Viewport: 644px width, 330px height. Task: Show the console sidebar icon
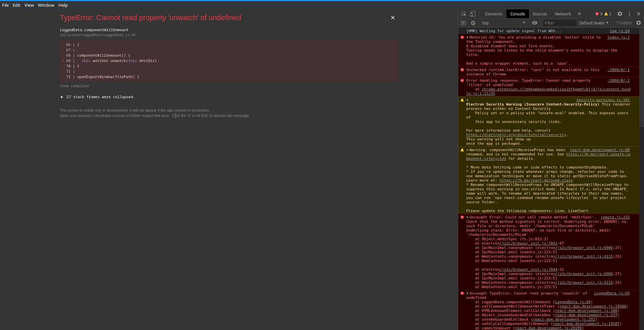(464, 23)
